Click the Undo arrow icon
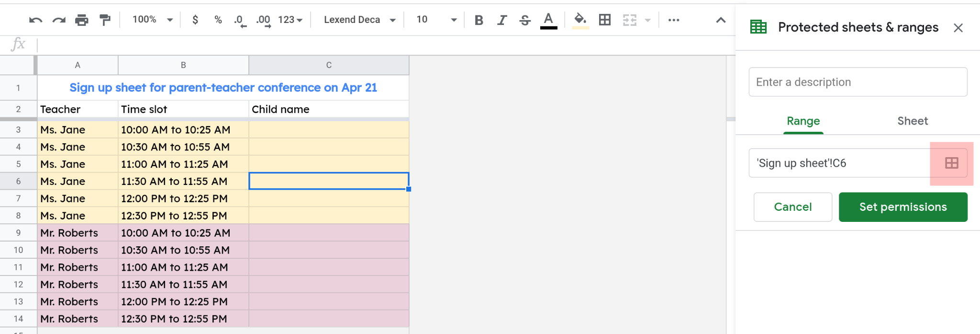Screen dimensions: 980x334 [x=35, y=20]
